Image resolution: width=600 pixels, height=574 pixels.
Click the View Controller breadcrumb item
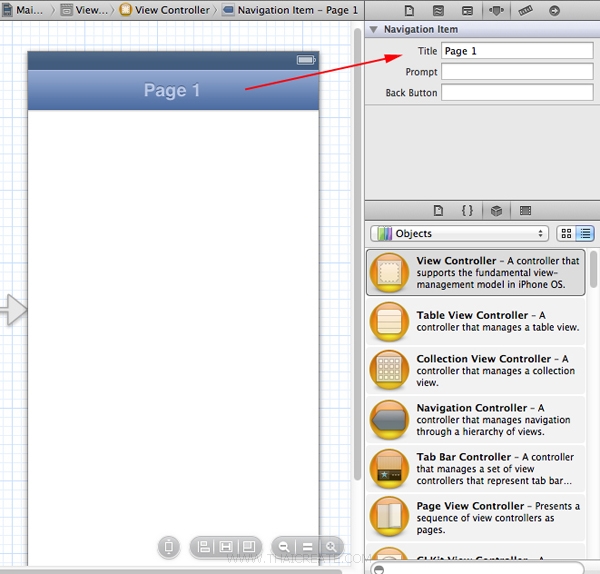pos(165,10)
